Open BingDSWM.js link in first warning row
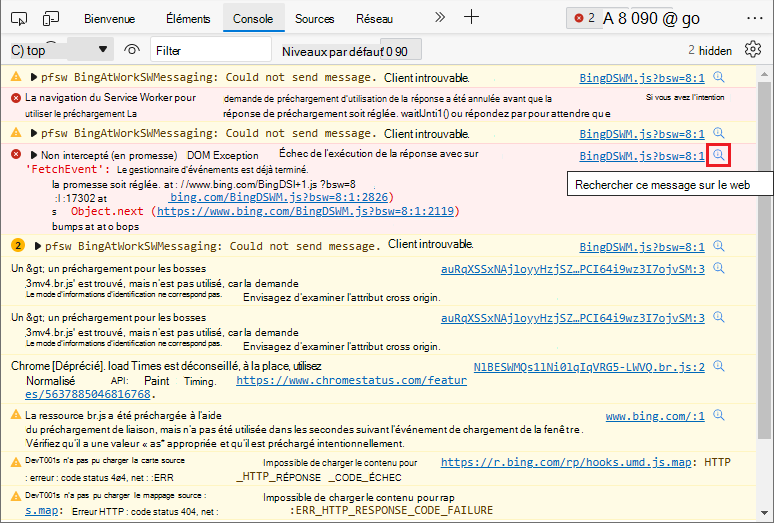 [x=642, y=78]
